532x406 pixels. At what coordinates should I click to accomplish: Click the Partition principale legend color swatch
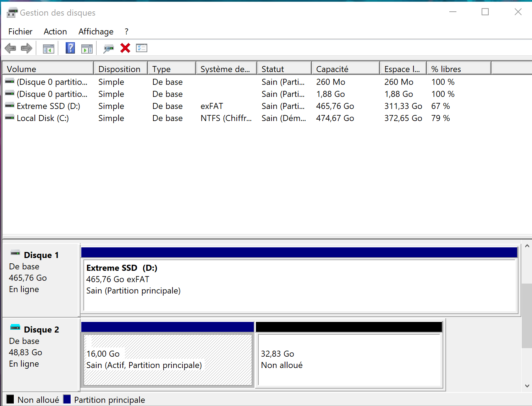coord(67,399)
